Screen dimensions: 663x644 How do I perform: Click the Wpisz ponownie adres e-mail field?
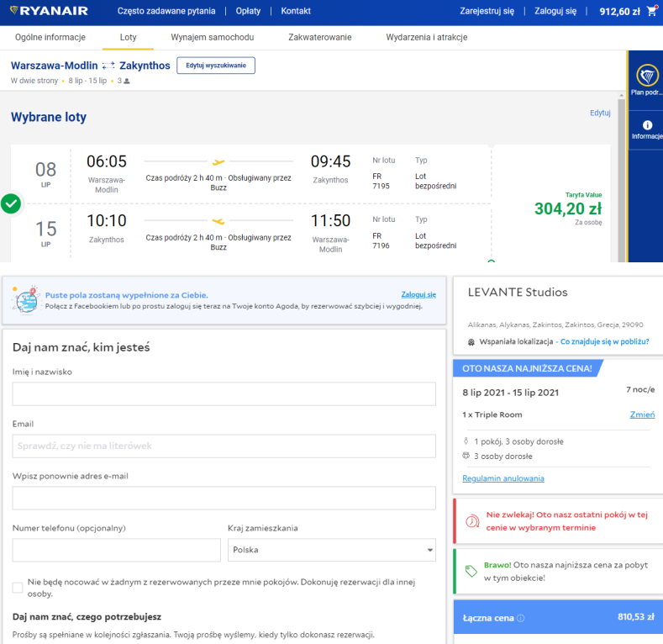[224, 498]
